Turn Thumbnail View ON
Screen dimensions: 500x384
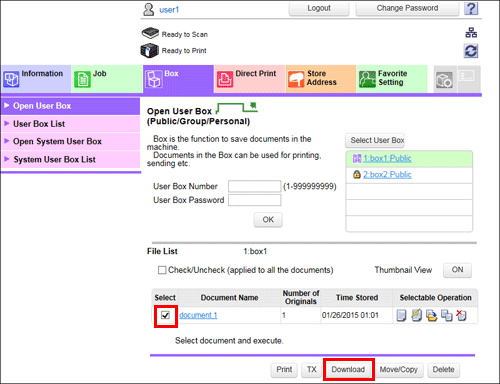pyautogui.click(x=457, y=270)
